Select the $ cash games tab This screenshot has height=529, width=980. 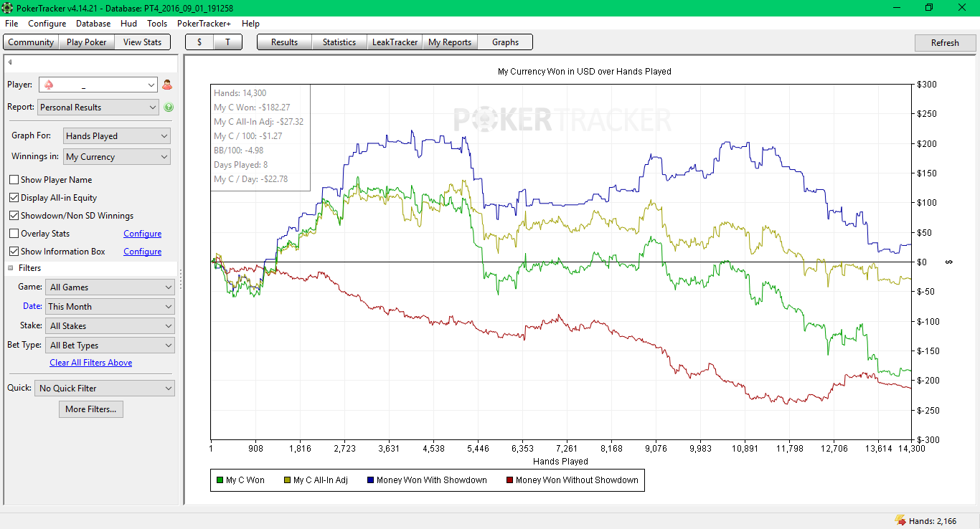199,42
